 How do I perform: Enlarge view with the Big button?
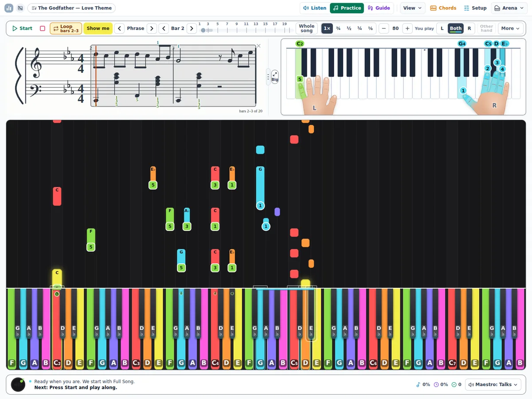(x=275, y=77)
